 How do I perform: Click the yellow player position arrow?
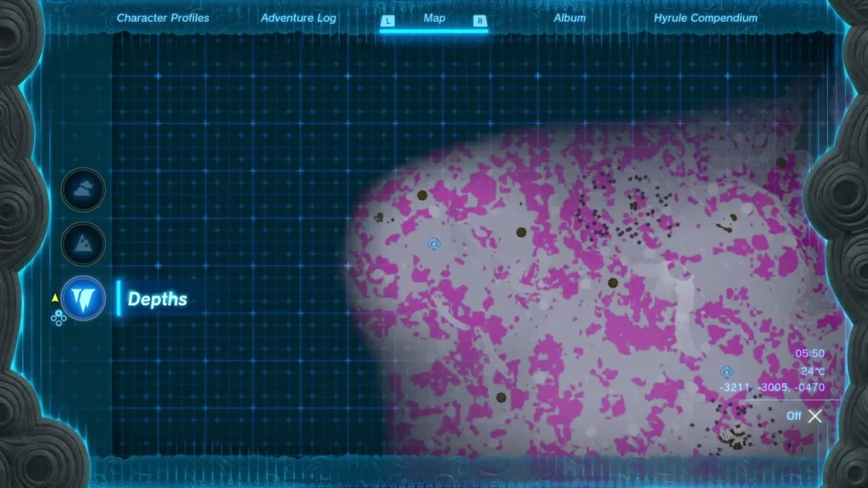click(55, 298)
